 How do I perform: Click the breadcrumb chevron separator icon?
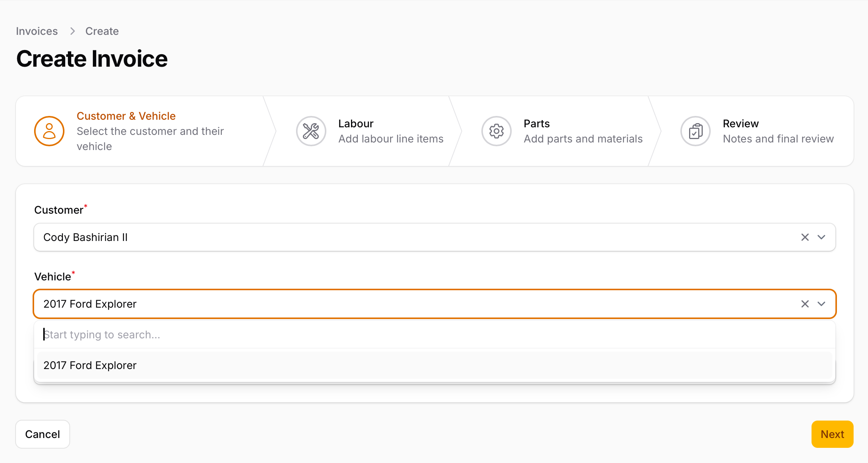point(72,31)
